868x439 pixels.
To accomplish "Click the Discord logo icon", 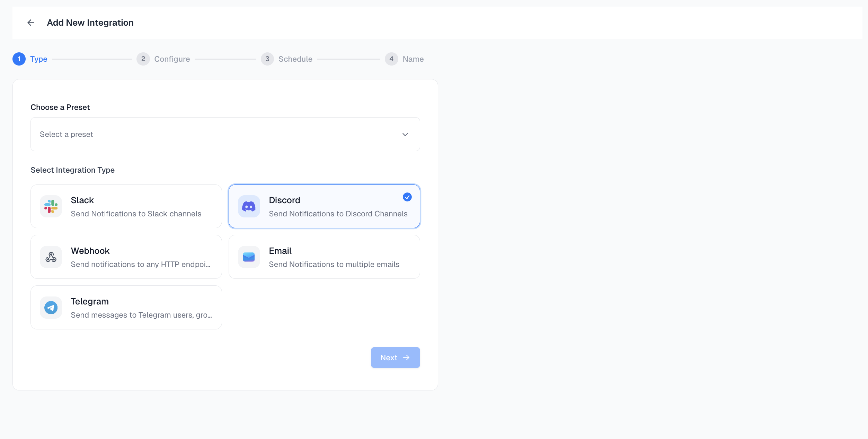I will (x=249, y=206).
